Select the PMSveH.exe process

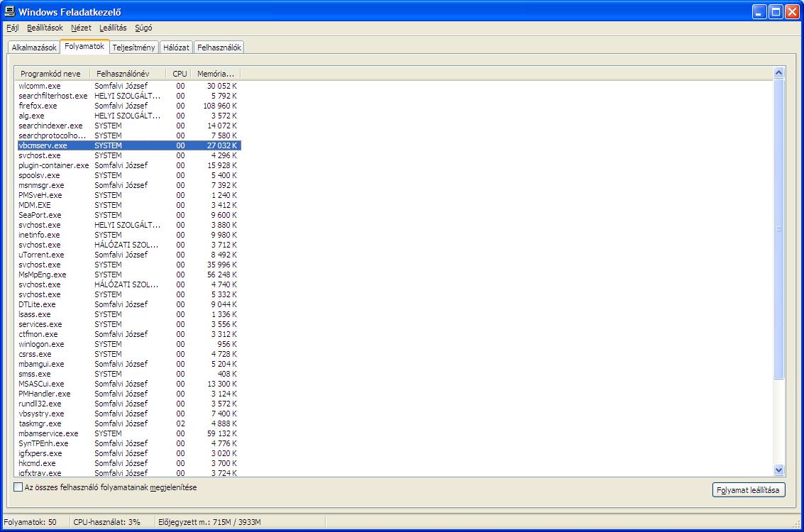[x=128, y=195]
